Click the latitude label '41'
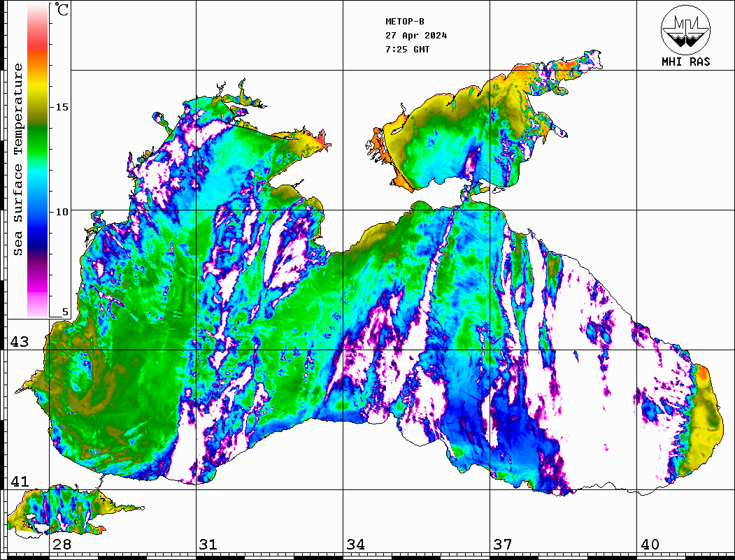735x560 pixels. [20, 482]
